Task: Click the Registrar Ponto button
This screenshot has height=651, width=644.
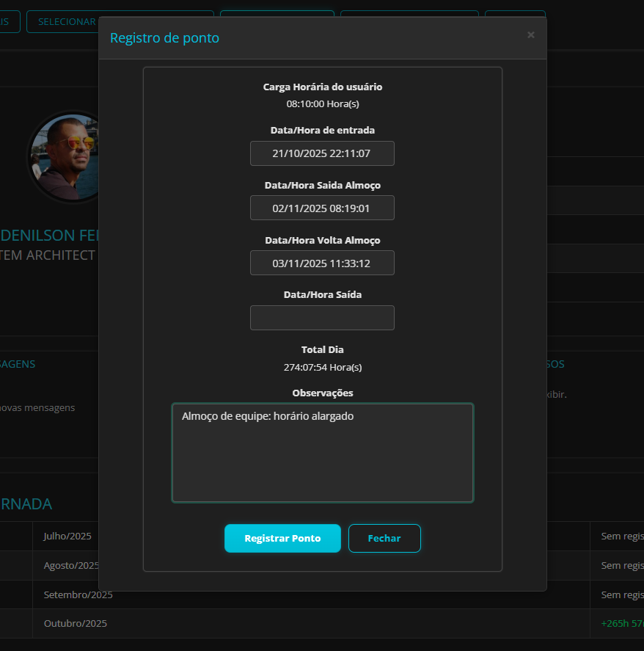Action: [x=282, y=538]
